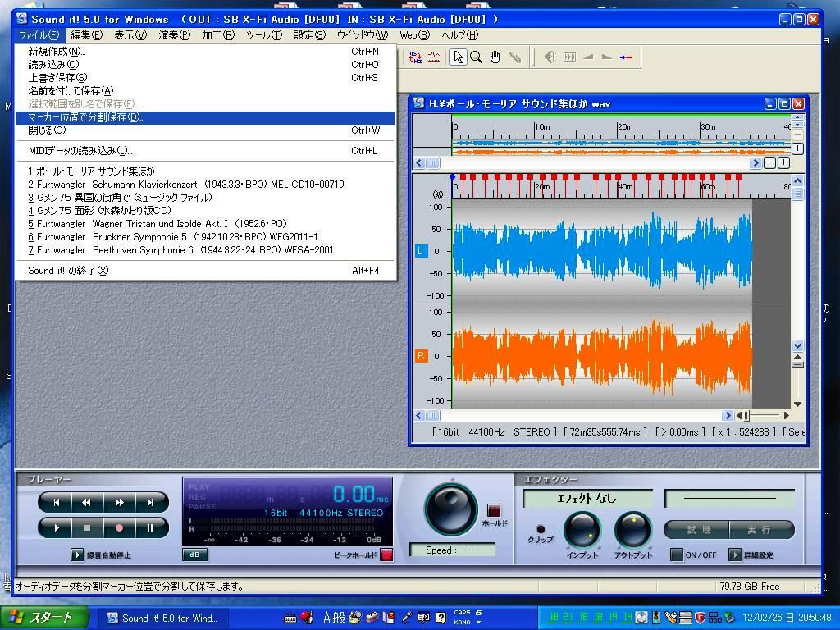Open the スタート Start menu

tap(44, 619)
